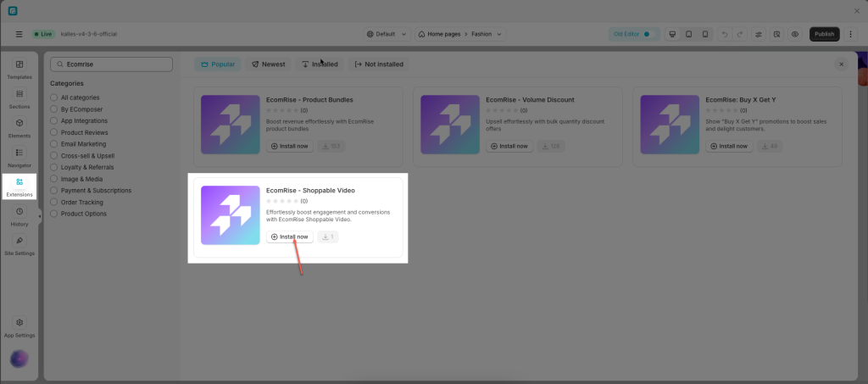Viewport: 868px width, 384px height.
Task: Open the Templates panel in the sidebar
Action: pyautogui.click(x=19, y=70)
